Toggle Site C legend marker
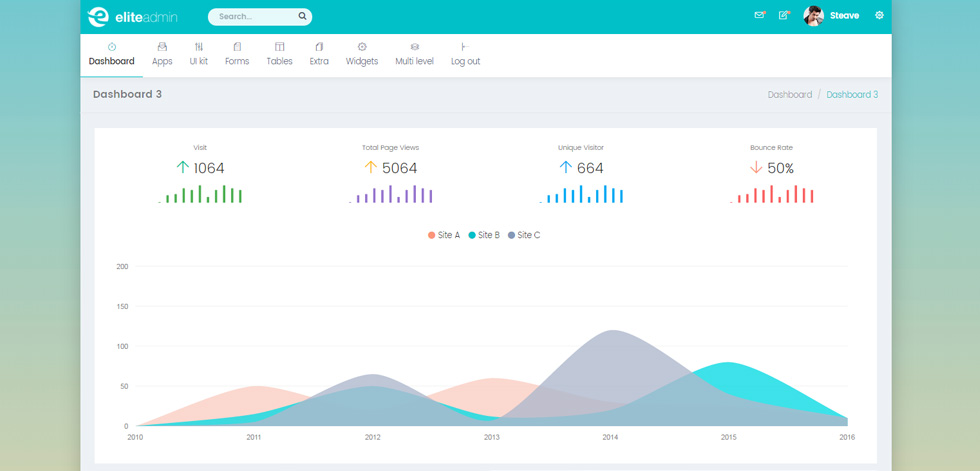The width and height of the screenshot is (980, 471). pos(512,236)
